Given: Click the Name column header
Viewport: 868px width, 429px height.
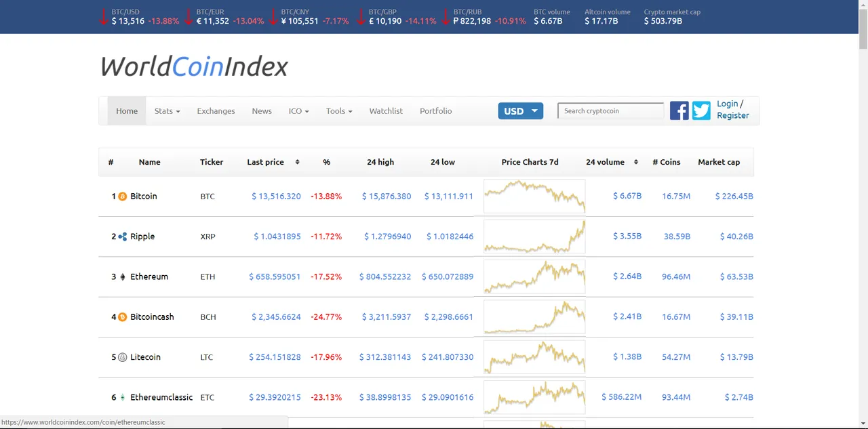Looking at the screenshot, I should (149, 162).
